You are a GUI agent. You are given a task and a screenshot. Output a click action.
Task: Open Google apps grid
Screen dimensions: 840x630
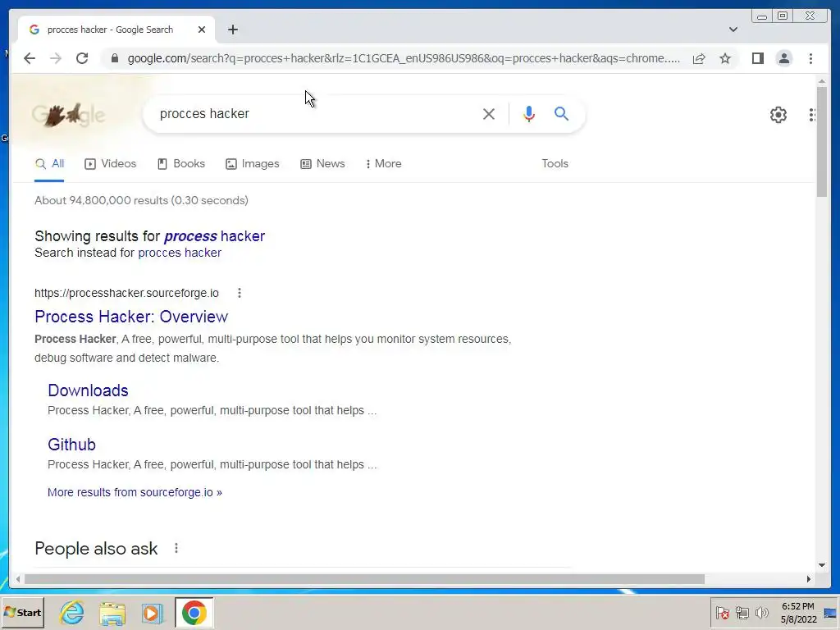(812, 115)
